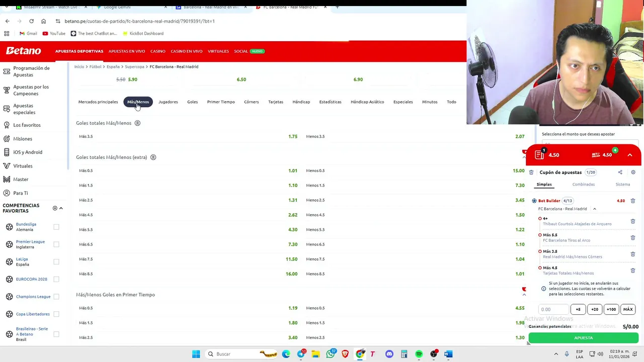Image resolution: width=644 pixels, height=362 pixels.
Task: Place the bet with the APUESTA button
Action: [x=584, y=338]
